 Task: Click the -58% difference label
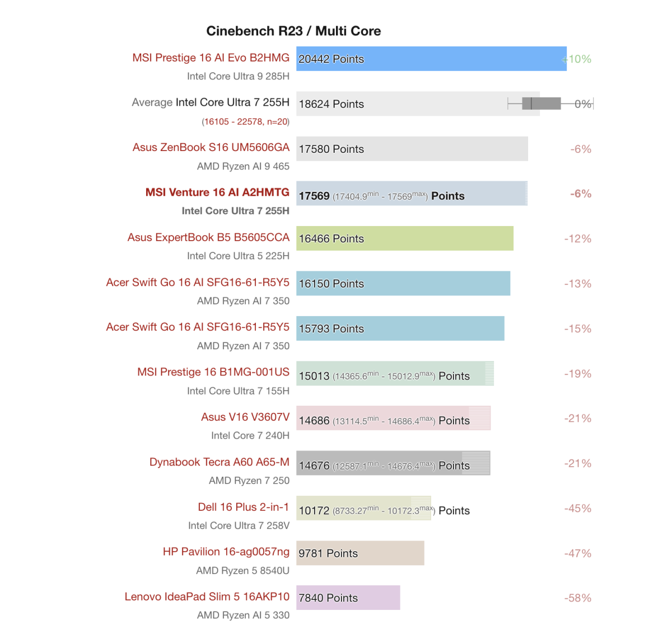click(x=578, y=598)
